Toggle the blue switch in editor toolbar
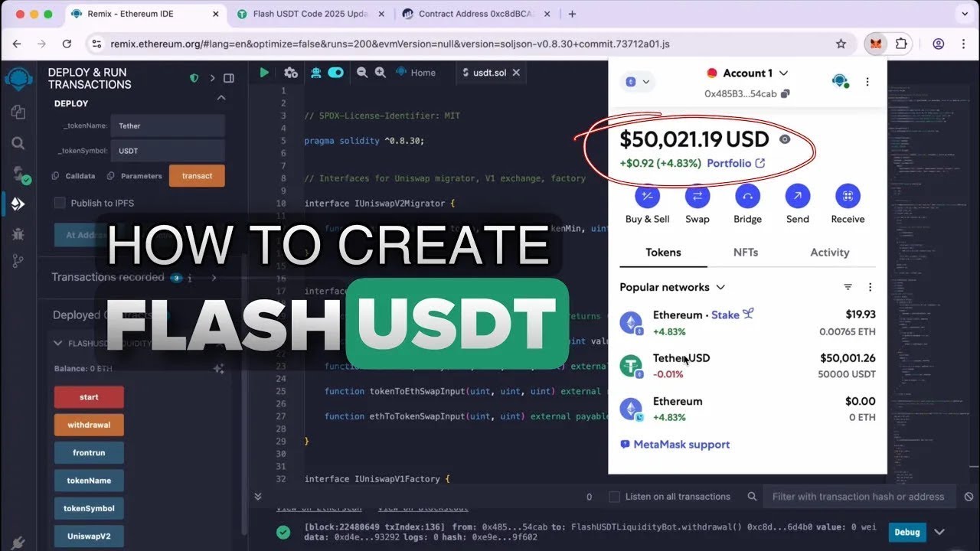This screenshot has height=551, width=980. 336,73
